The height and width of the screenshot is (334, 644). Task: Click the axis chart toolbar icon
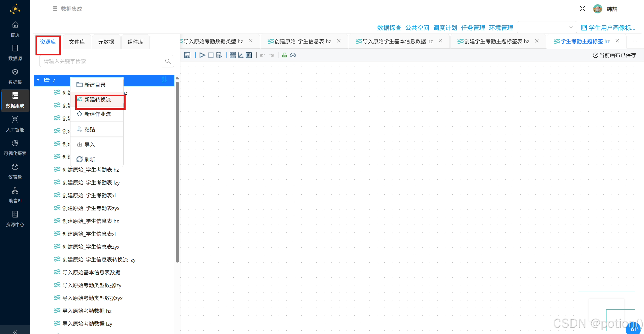241,55
